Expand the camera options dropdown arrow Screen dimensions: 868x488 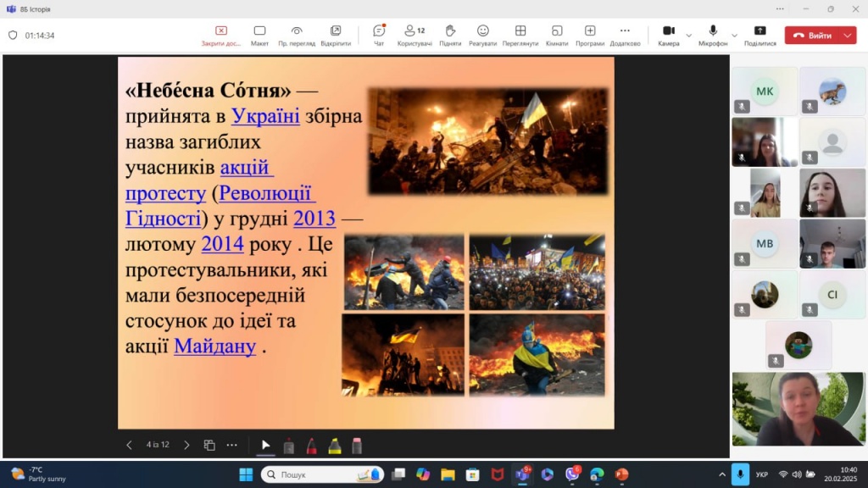688,36
